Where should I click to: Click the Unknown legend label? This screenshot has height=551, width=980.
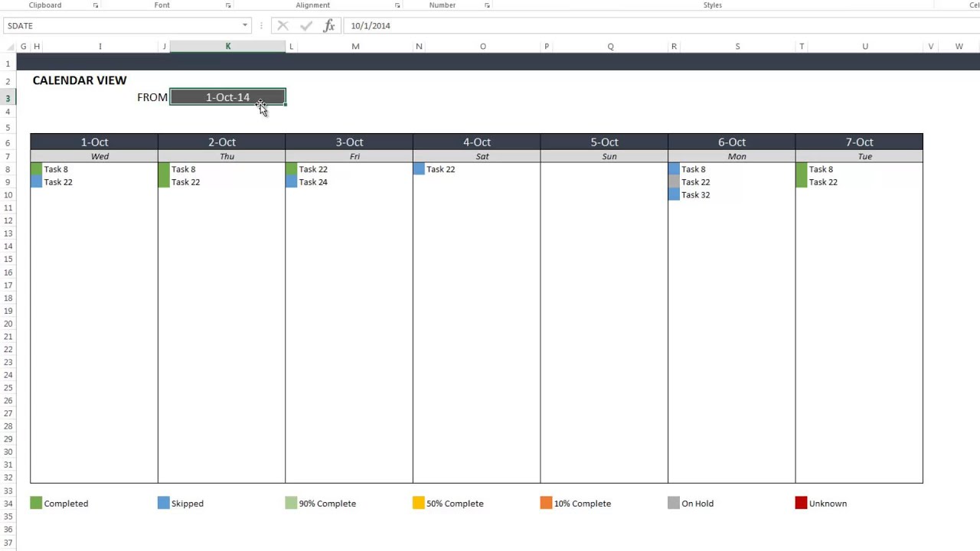coord(828,504)
